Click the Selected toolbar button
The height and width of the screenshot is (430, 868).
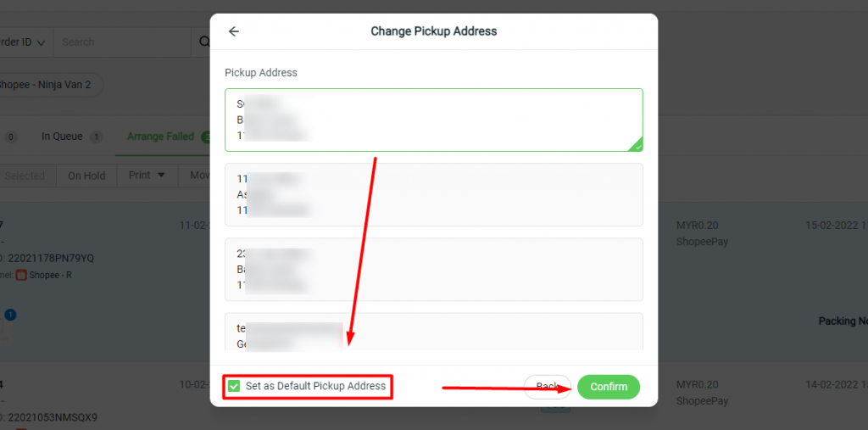coord(25,176)
